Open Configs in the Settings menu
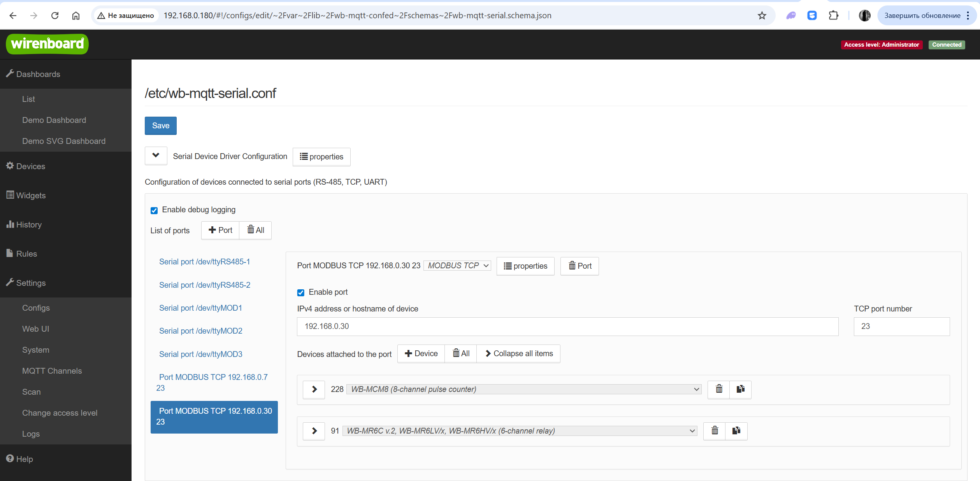This screenshot has width=980, height=481. [x=36, y=308]
